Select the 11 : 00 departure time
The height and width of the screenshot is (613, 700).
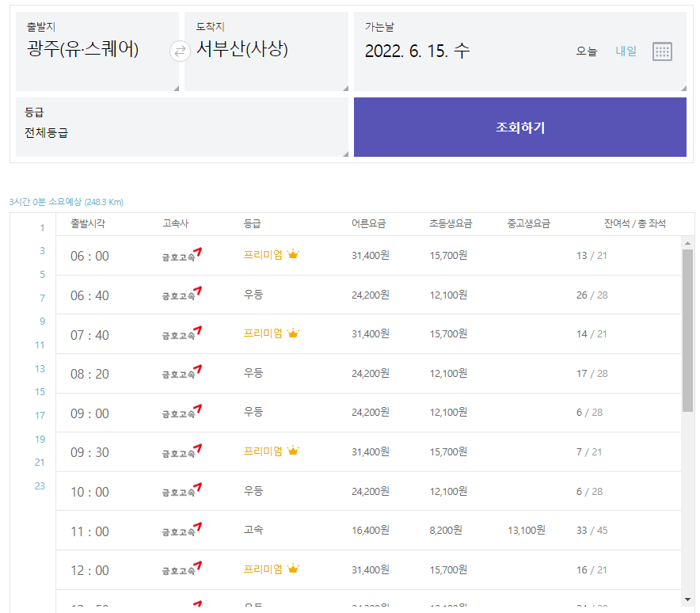point(89,531)
